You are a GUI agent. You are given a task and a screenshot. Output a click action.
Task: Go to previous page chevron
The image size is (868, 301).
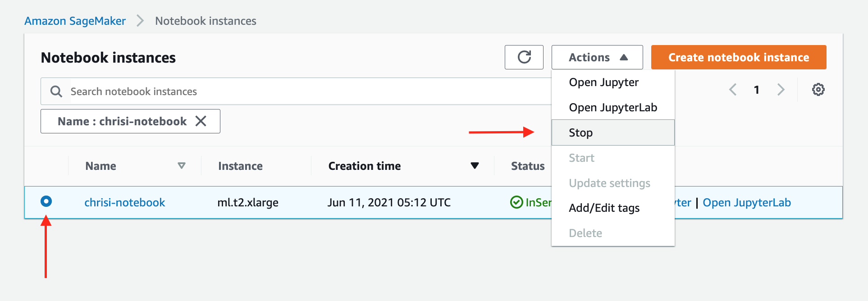pos(733,90)
